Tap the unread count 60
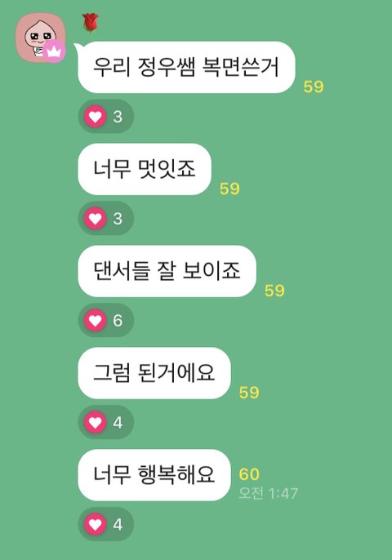The width and height of the screenshot is (392, 560). pos(249,474)
